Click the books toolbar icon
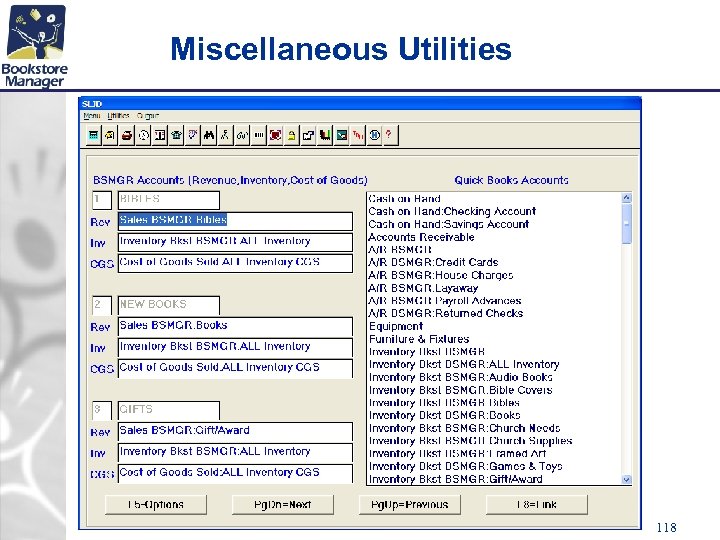 click(x=325, y=135)
